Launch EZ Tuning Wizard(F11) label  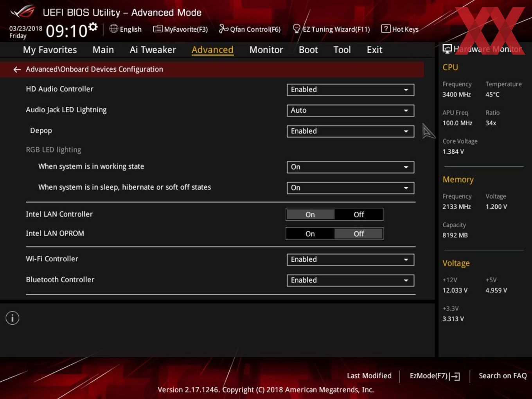click(x=336, y=29)
